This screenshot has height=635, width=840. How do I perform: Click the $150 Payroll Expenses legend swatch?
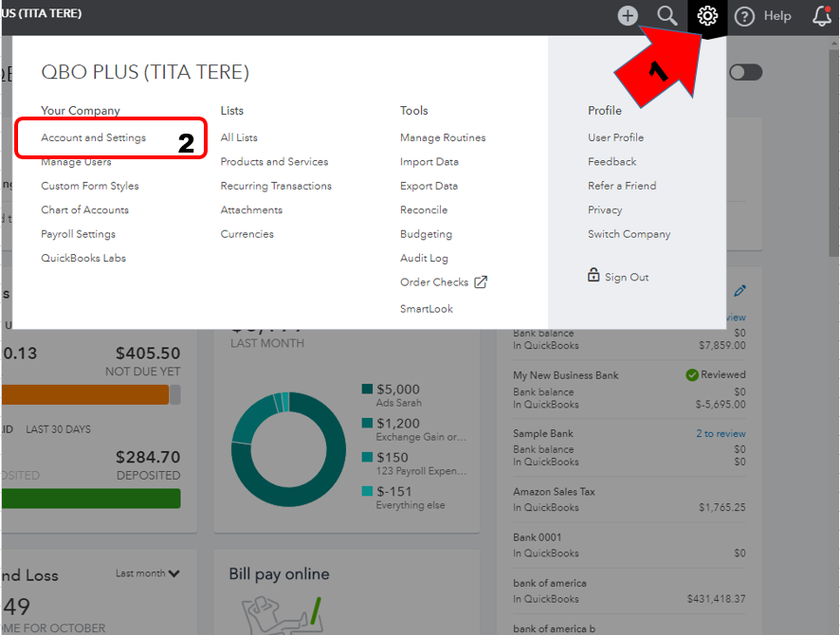pyautogui.click(x=367, y=457)
